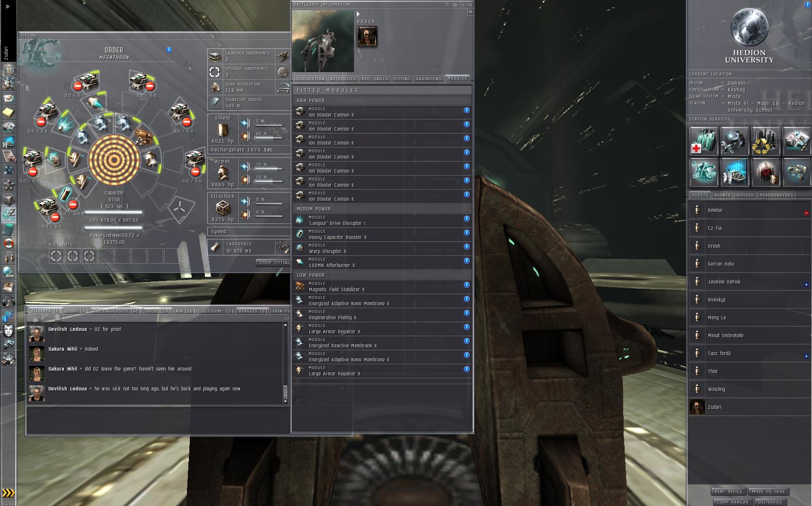Click the CPU usage bar in Fitting
The height and width of the screenshot is (506, 812).
pyautogui.click(x=114, y=212)
